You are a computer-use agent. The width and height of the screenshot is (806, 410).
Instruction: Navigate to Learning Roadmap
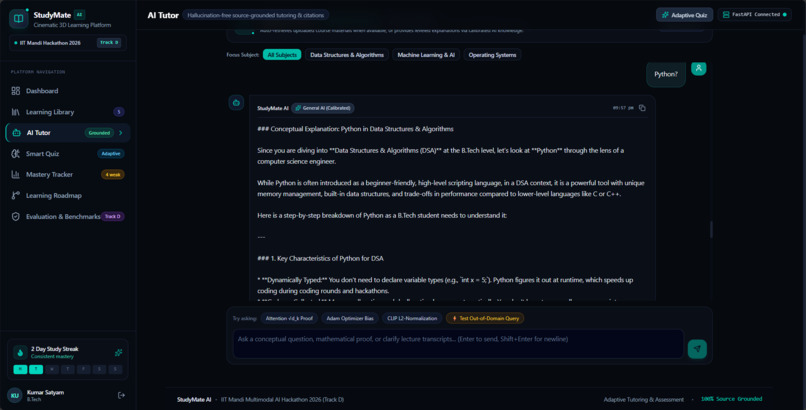pyautogui.click(x=67, y=196)
